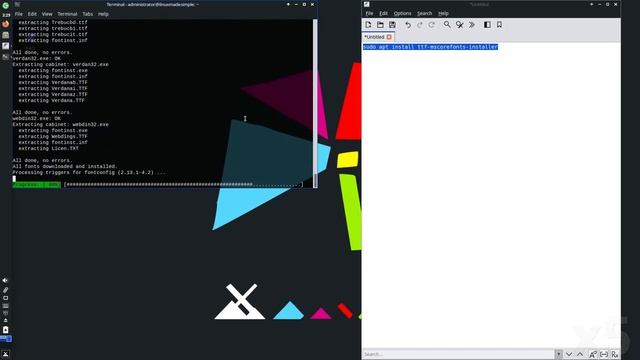Viewport: 640px width, 360px height.
Task: Click the 'extracting Webdings.TTF' terminal line
Action: 53,136
